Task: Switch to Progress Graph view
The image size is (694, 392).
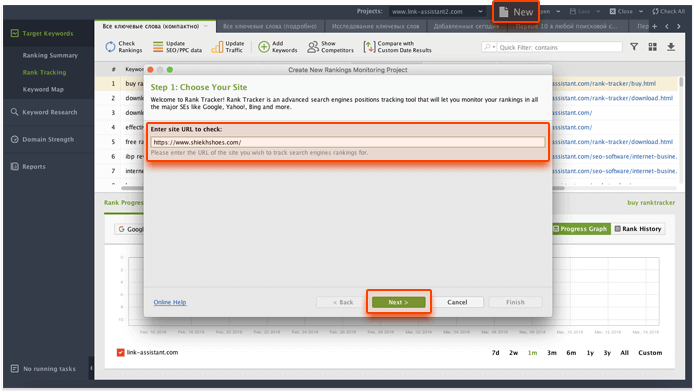Action: pyautogui.click(x=580, y=229)
